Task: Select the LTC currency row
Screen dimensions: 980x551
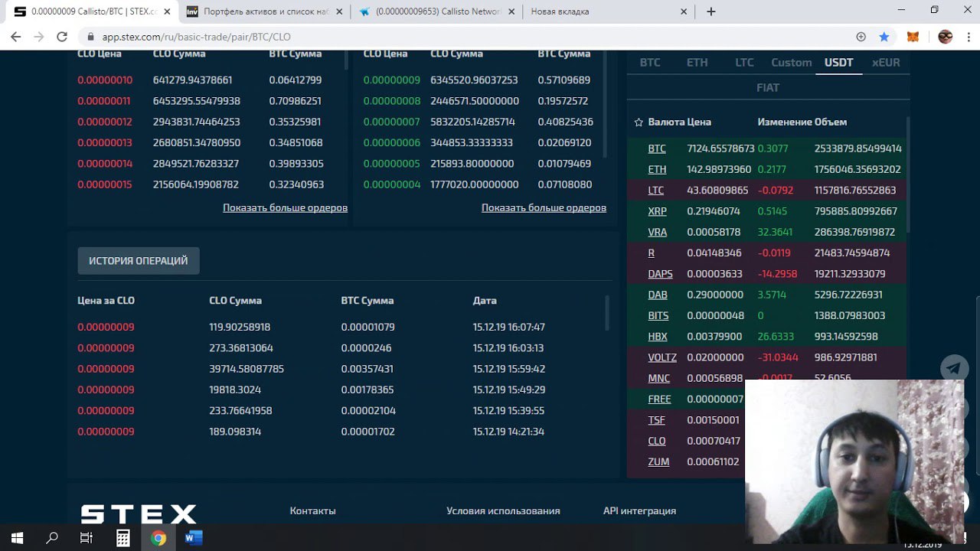Action: coord(766,191)
